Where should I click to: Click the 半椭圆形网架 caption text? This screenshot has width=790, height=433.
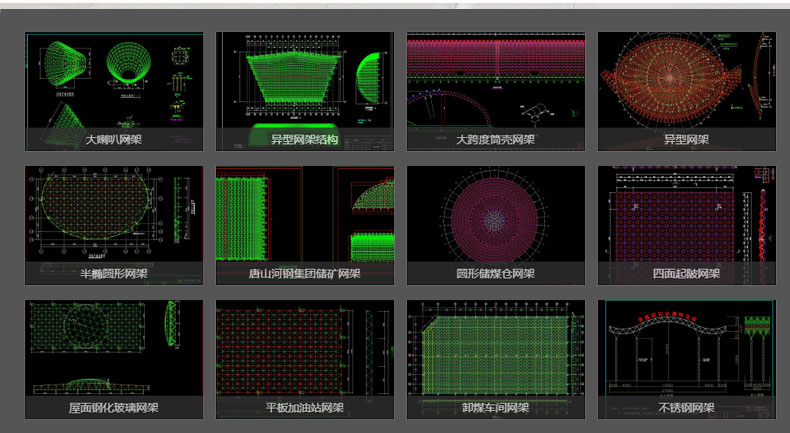(x=113, y=274)
